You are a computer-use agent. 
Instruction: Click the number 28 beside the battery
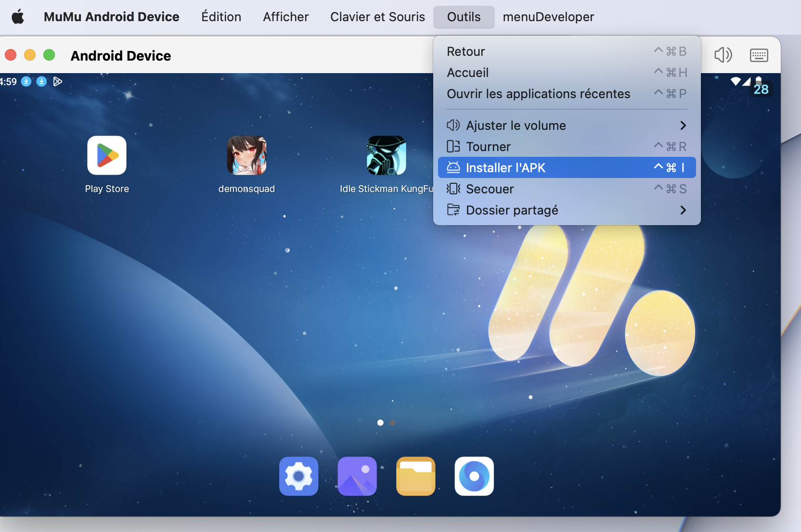click(x=761, y=89)
